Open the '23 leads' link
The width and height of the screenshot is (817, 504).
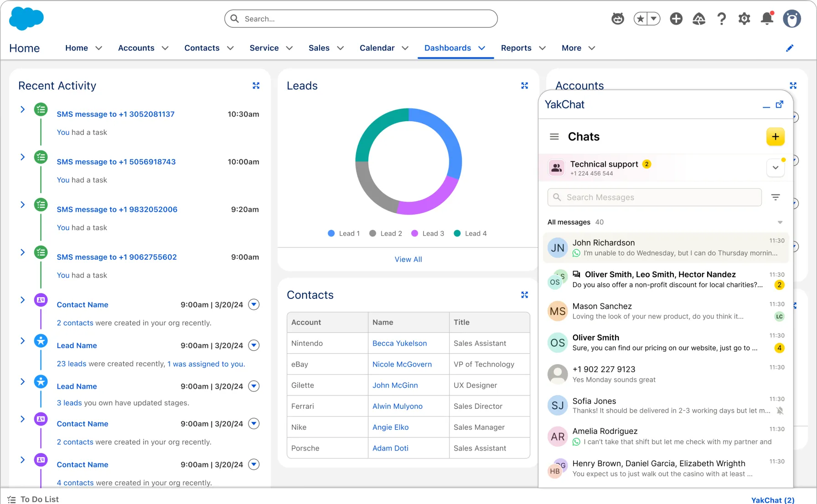pos(72,364)
